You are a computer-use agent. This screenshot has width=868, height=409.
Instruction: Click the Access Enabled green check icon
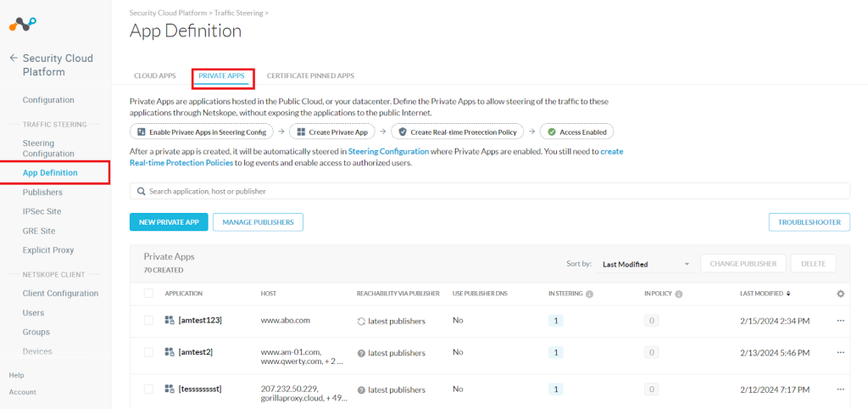point(551,132)
